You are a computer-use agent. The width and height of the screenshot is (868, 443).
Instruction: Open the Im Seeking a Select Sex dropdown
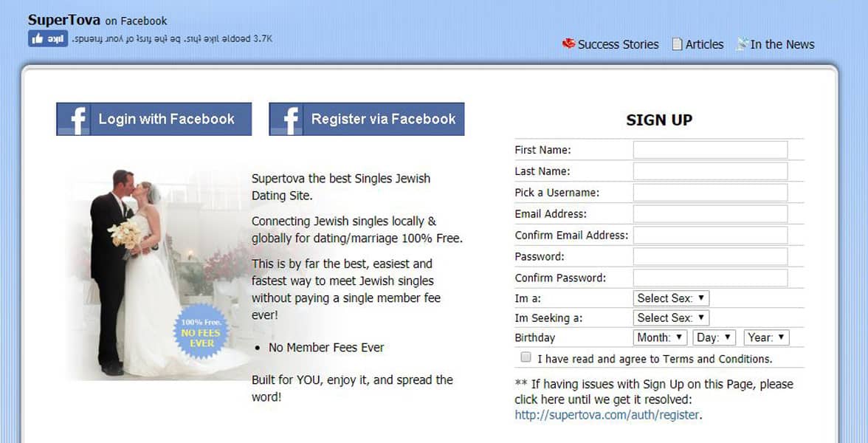click(x=671, y=317)
